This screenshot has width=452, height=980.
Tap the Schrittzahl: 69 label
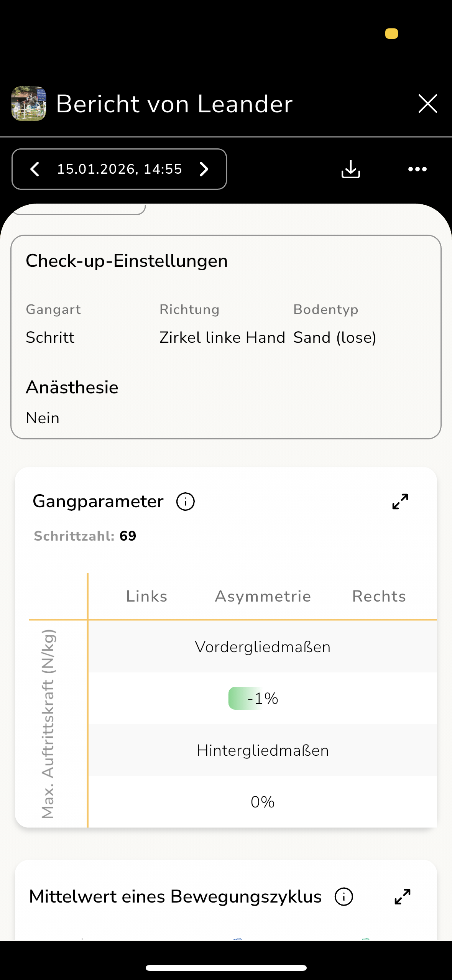(85, 536)
